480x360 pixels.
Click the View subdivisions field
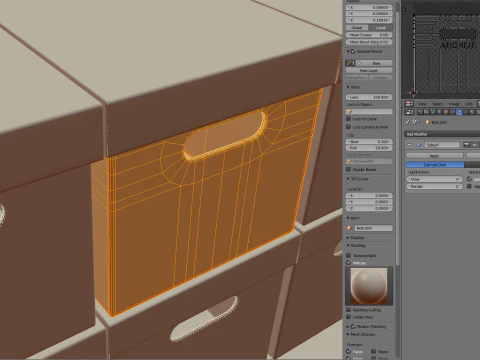click(x=435, y=179)
